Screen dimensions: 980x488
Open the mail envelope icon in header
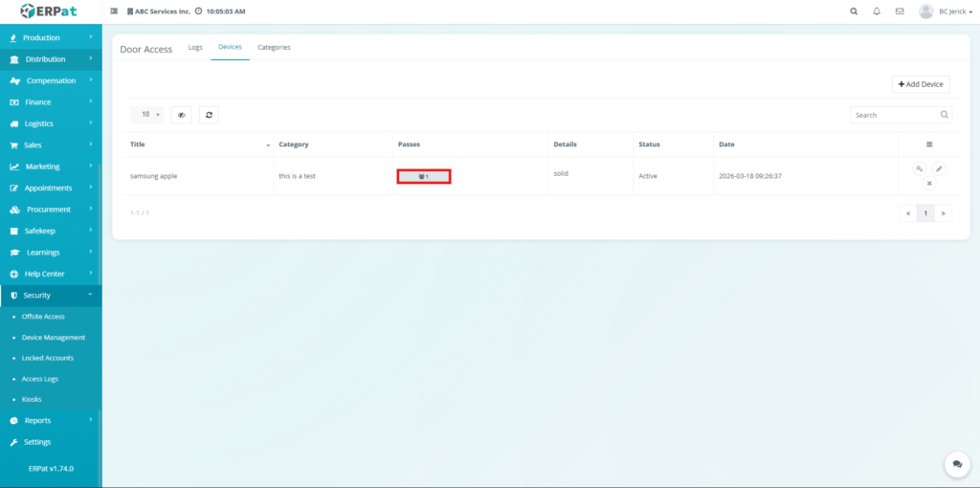click(899, 11)
